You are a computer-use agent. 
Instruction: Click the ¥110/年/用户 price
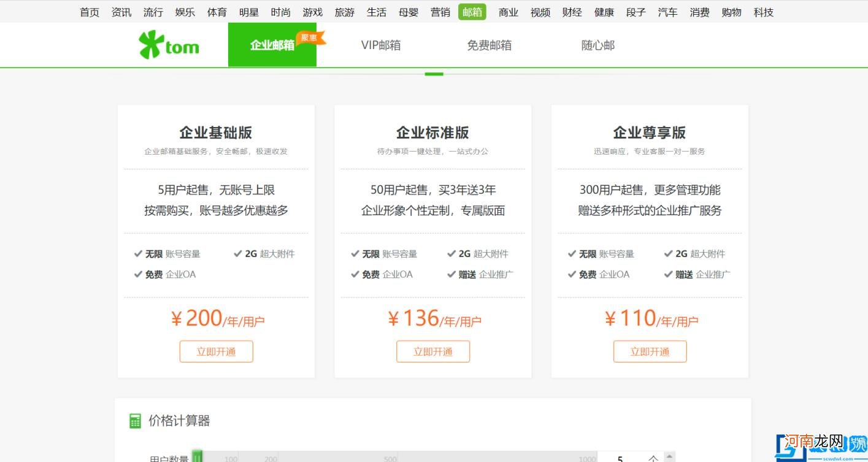[651, 318]
